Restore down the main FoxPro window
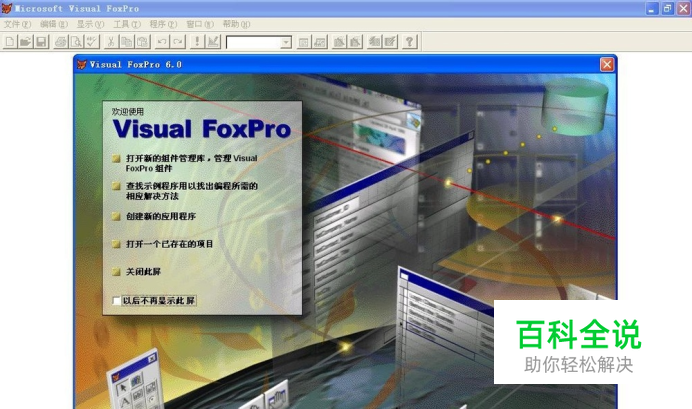 [667, 8]
